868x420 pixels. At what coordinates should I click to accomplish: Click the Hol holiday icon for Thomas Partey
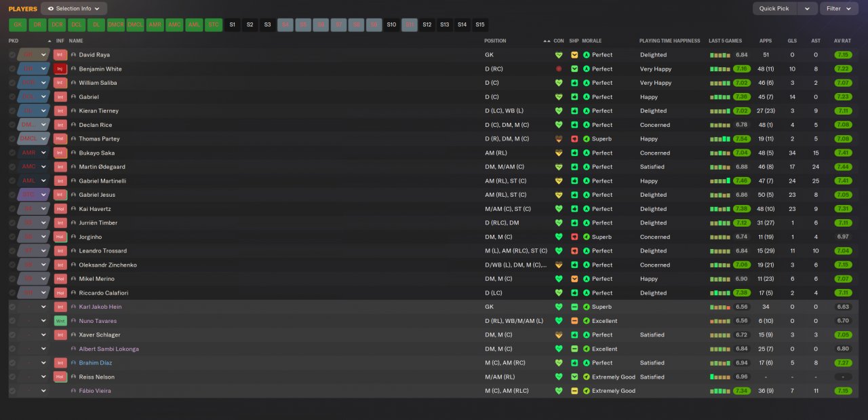click(x=60, y=138)
